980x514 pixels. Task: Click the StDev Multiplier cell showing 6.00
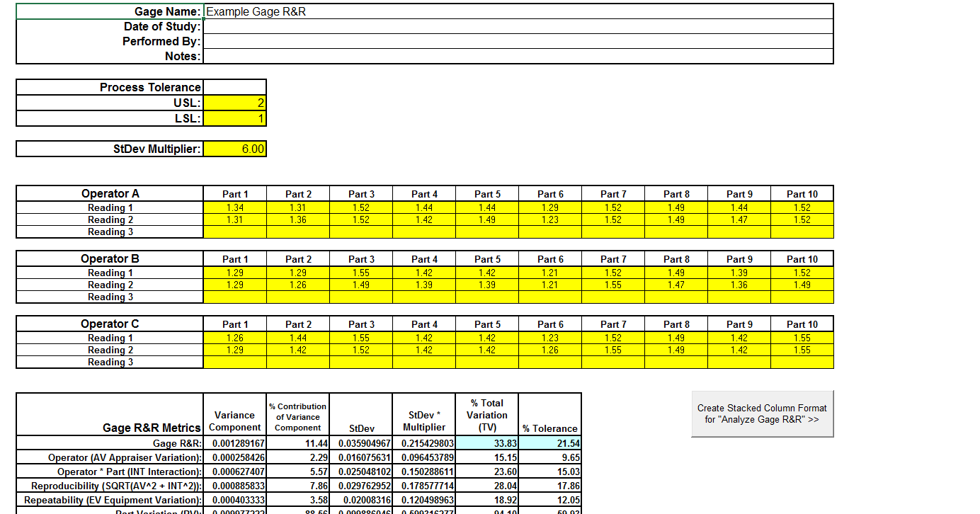pyautogui.click(x=235, y=149)
